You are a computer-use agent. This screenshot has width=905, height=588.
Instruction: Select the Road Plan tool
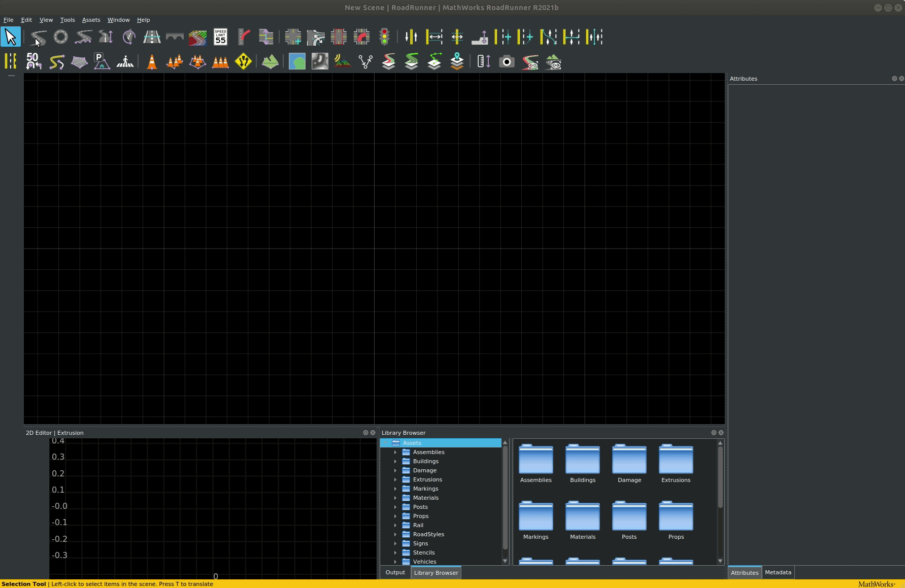click(x=38, y=37)
